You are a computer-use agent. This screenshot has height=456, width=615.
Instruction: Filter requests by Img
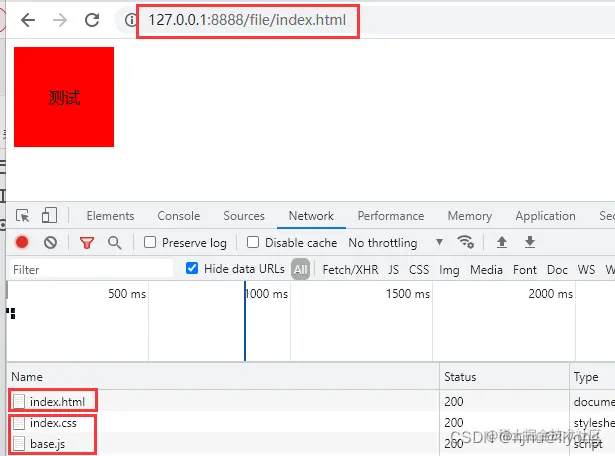[x=449, y=269]
